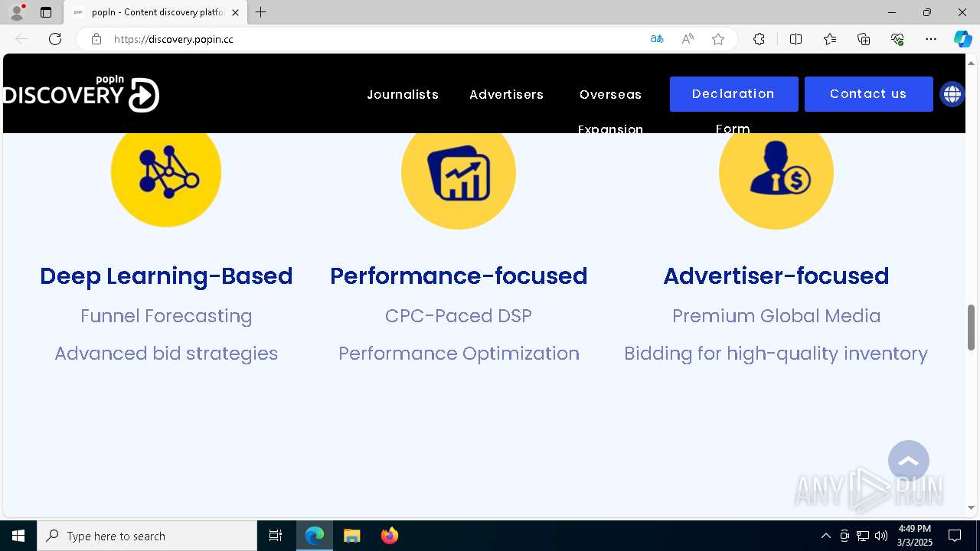Click the Windows search box
This screenshot has height=551, width=980.
point(147,536)
